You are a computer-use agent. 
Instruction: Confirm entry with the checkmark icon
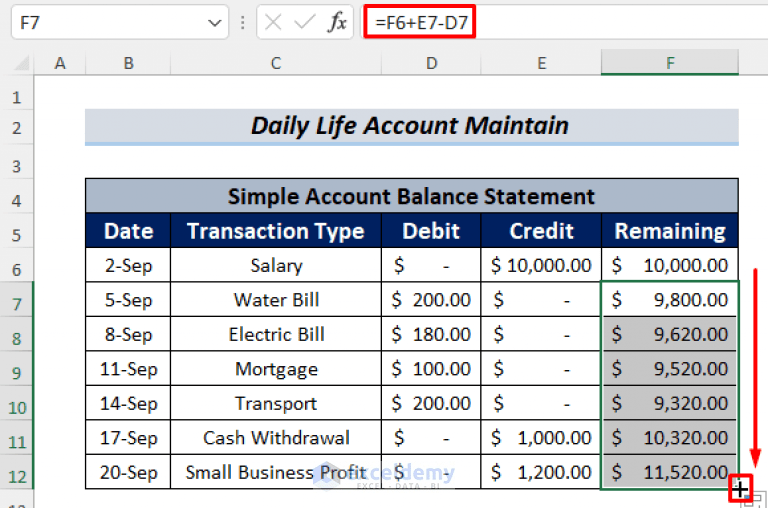coord(305,23)
